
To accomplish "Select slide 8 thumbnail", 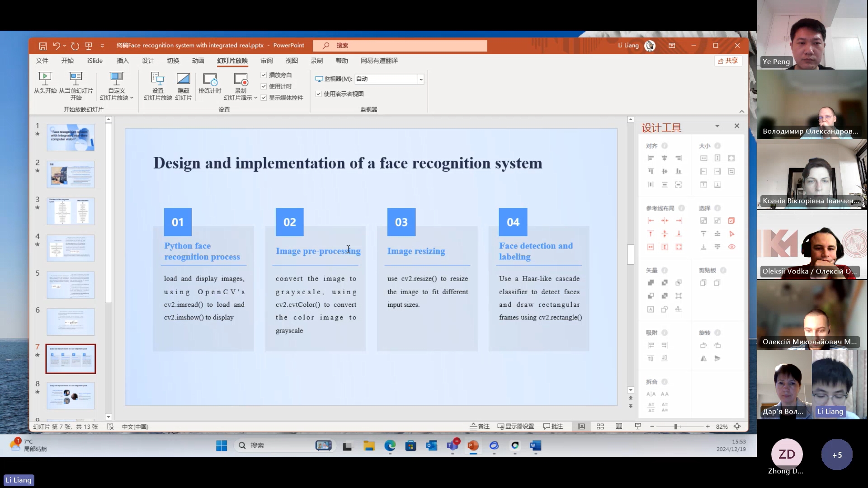I will [71, 395].
